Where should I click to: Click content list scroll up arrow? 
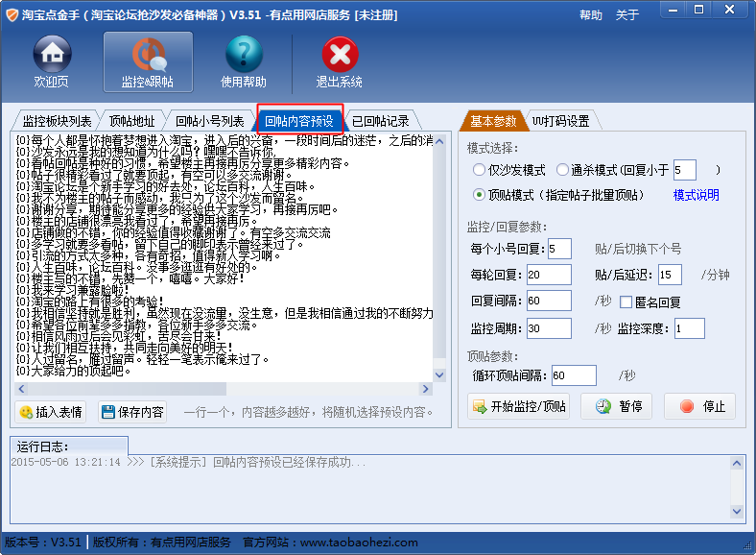point(439,141)
